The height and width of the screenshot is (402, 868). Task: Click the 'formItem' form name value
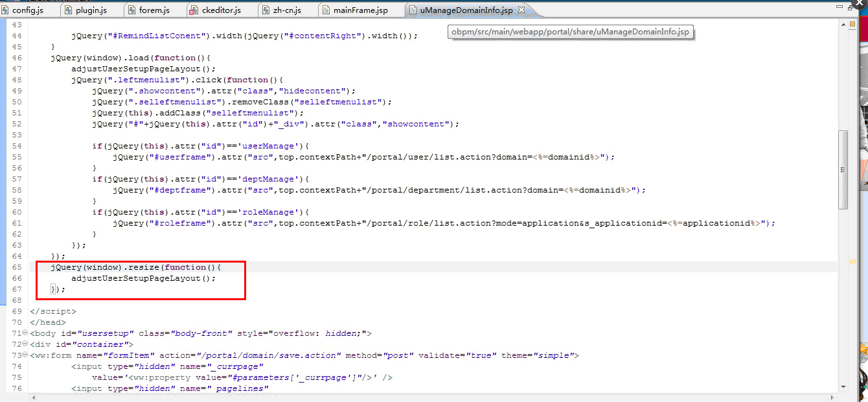pyautogui.click(x=128, y=355)
